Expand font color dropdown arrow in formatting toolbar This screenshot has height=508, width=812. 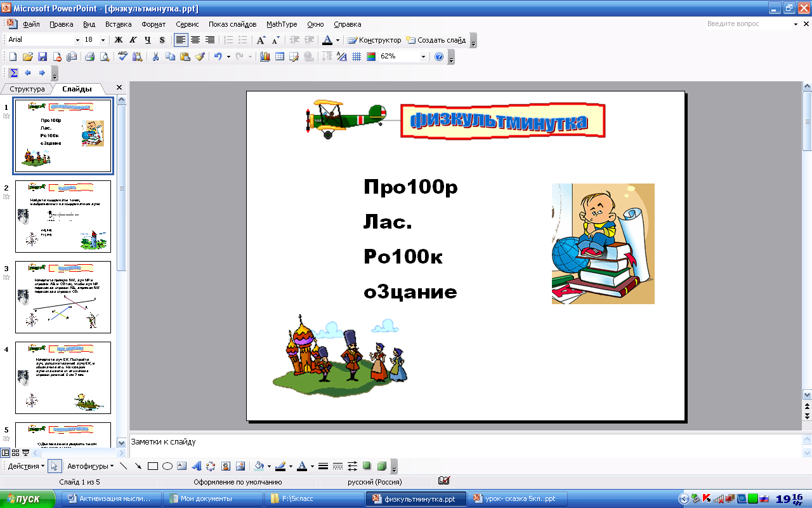338,40
